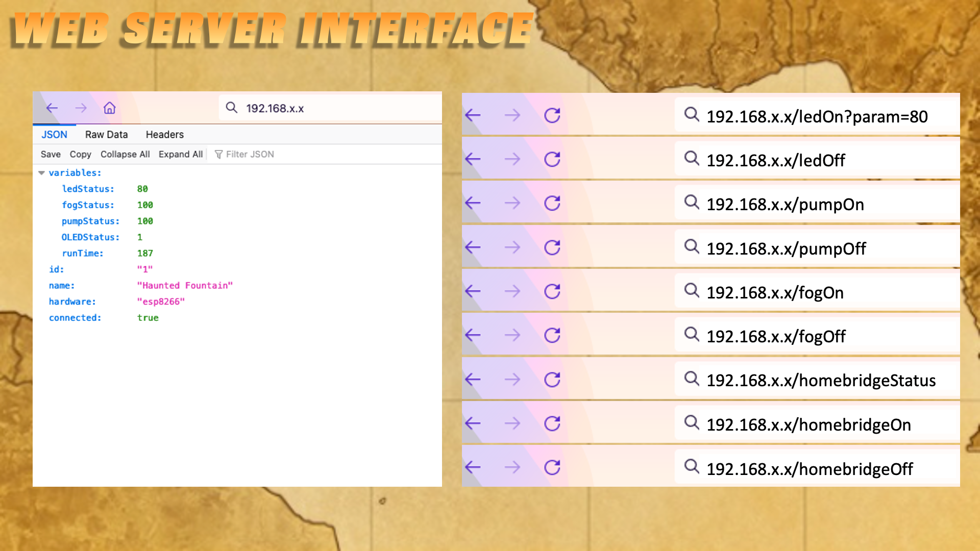
Task: Open the Headers tab
Action: pos(164,135)
